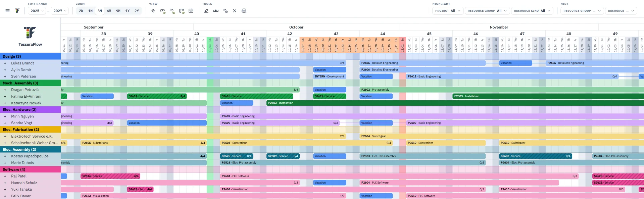Select the INTERN · Development bar
644x199 pixels.
[330, 77]
